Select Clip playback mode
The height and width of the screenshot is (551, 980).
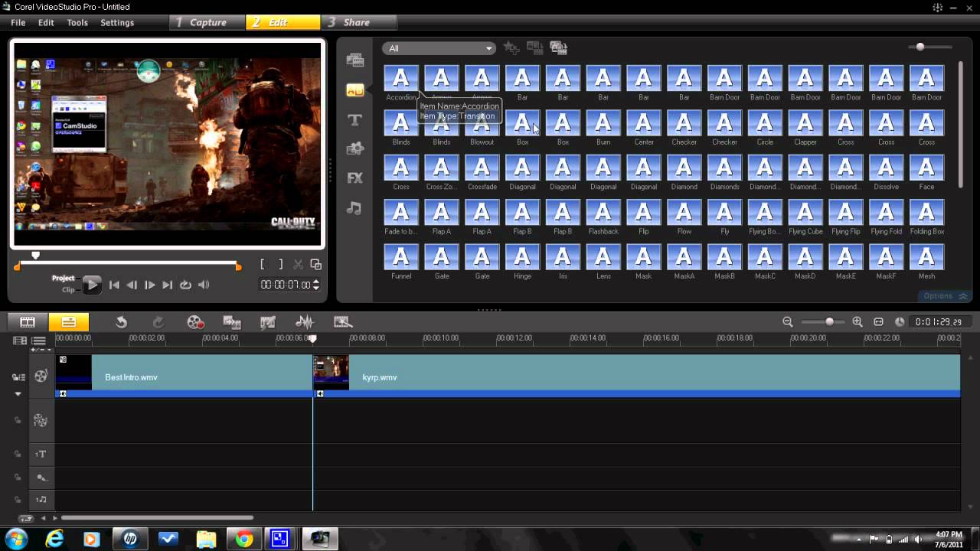[68, 290]
